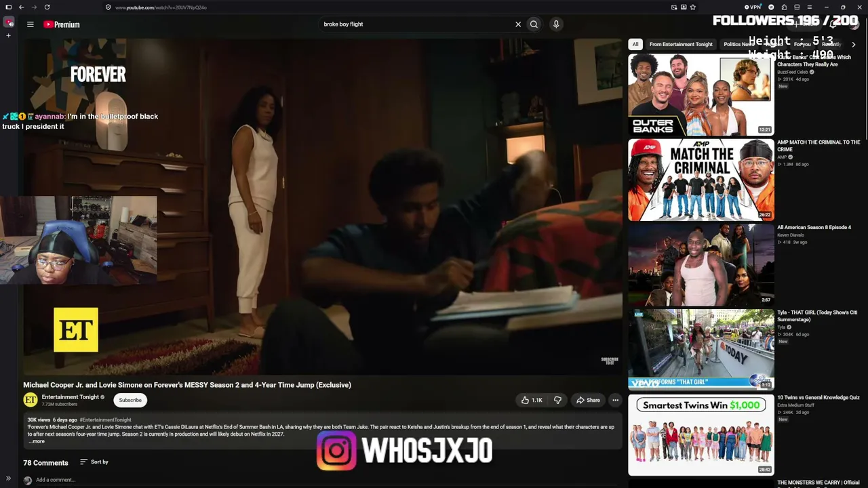
Task: Open All American Season 8 thumbnail
Action: 701,264
